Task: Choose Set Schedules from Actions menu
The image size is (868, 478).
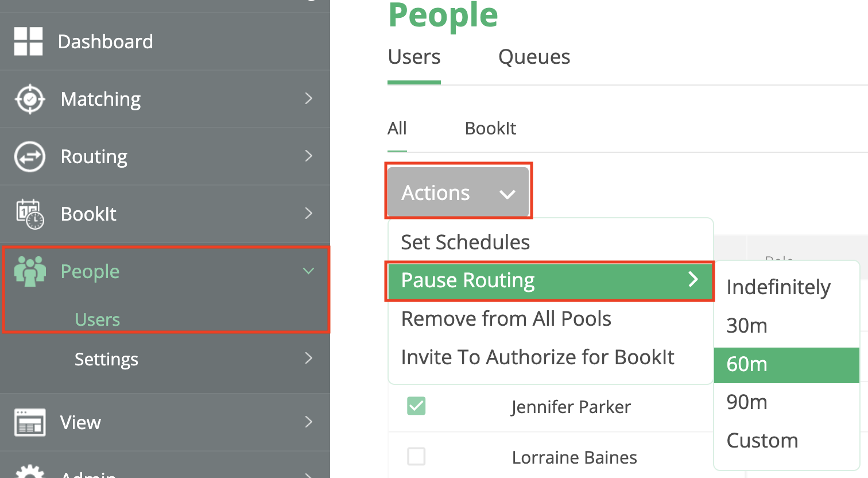Action: (x=466, y=242)
